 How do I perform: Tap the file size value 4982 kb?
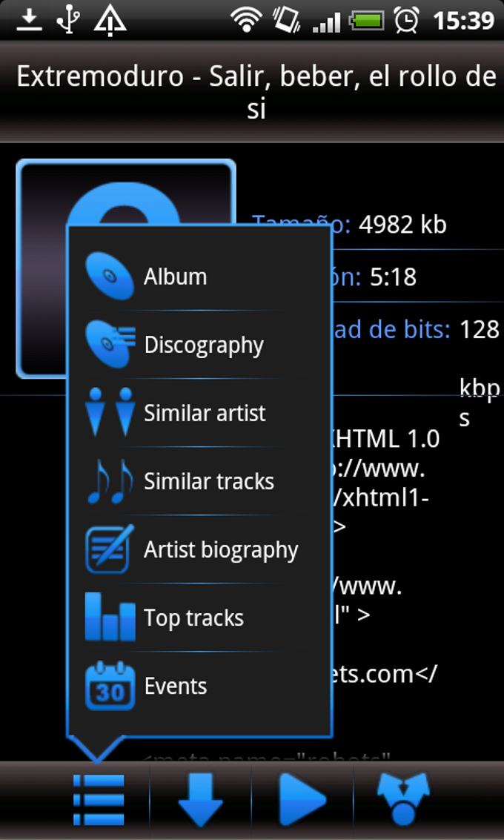click(402, 225)
